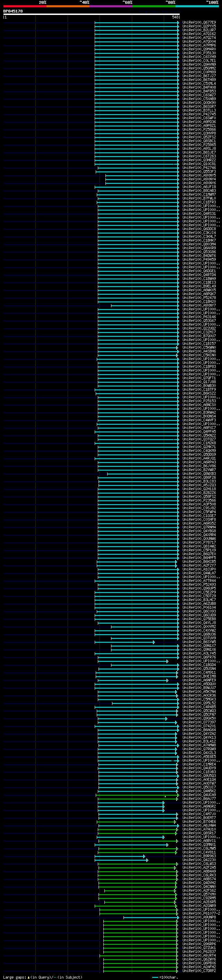Open hit UniRef100_Q8WXB3
The height and width of the screenshot is (980, 222).
tap(199, 473)
